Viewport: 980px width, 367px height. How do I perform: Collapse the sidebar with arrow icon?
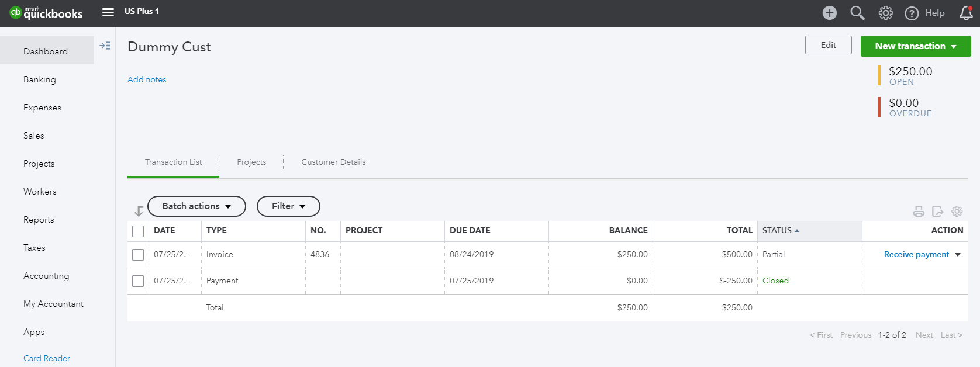tap(105, 46)
